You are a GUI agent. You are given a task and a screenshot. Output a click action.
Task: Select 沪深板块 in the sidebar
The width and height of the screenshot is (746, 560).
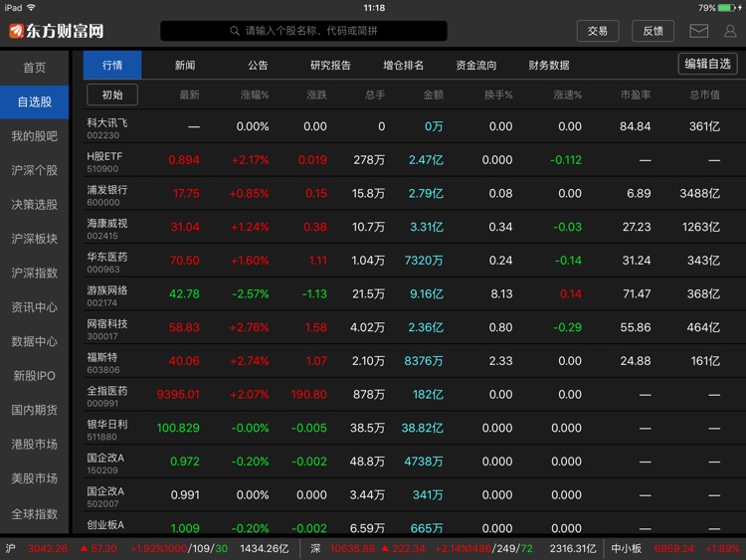pyautogui.click(x=34, y=239)
